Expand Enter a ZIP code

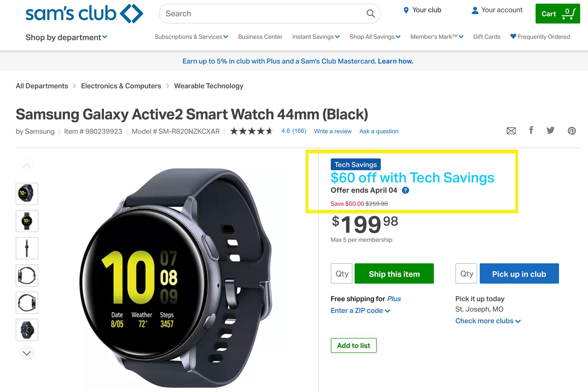click(x=360, y=311)
